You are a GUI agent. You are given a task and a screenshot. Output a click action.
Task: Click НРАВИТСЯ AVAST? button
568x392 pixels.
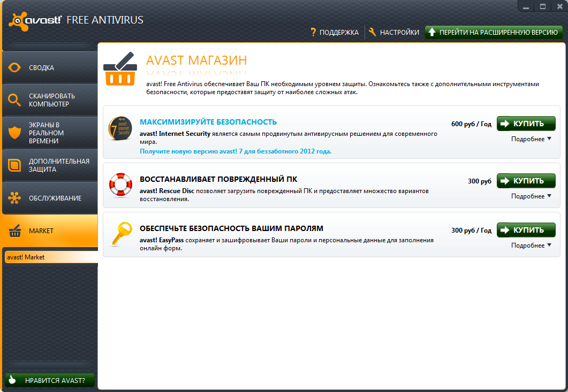coord(50,380)
